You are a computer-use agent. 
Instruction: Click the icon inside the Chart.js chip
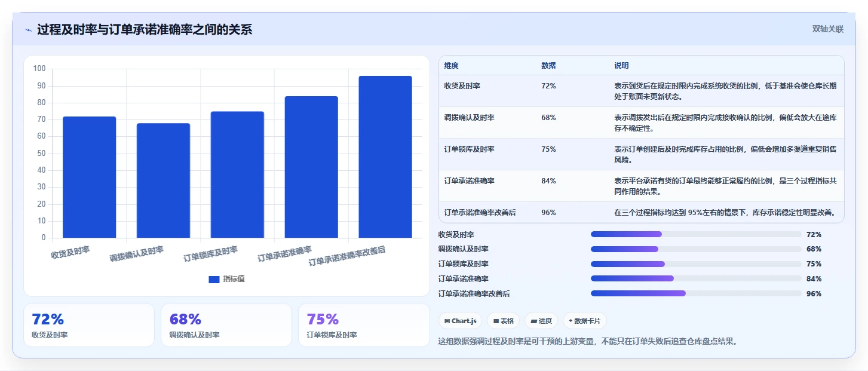[447, 321]
